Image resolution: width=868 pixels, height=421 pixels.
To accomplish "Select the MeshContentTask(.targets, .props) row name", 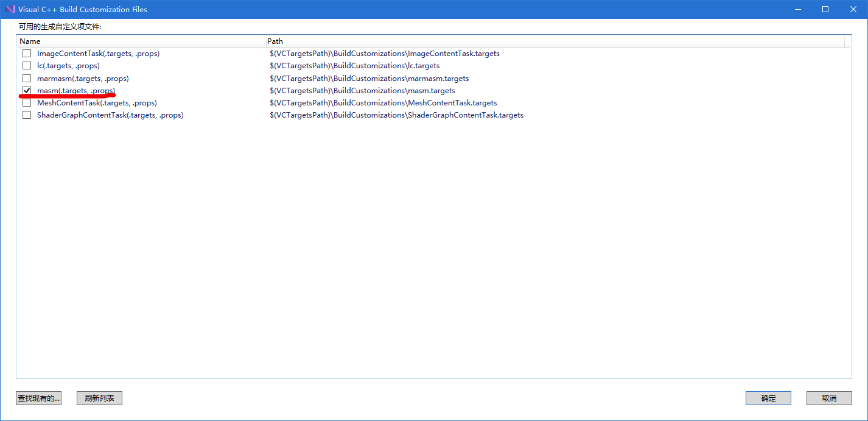I will (97, 103).
